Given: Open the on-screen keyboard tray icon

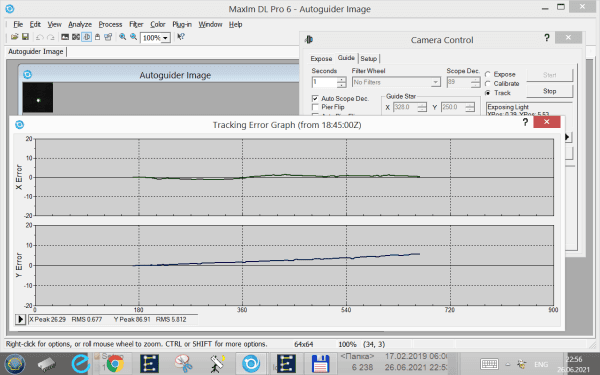Looking at the screenshot, I should (x=489, y=364).
